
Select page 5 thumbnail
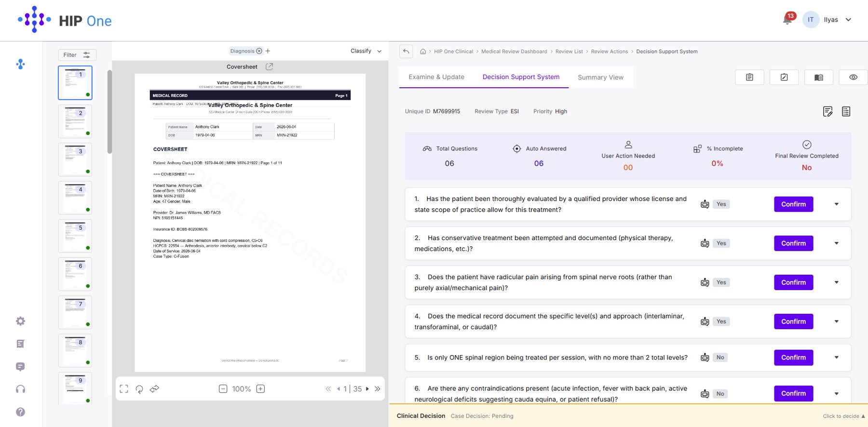(x=75, y=236)
